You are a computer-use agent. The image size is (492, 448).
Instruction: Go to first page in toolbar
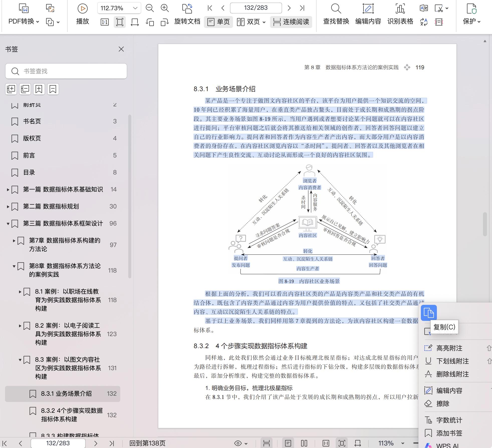coord(210,8)
